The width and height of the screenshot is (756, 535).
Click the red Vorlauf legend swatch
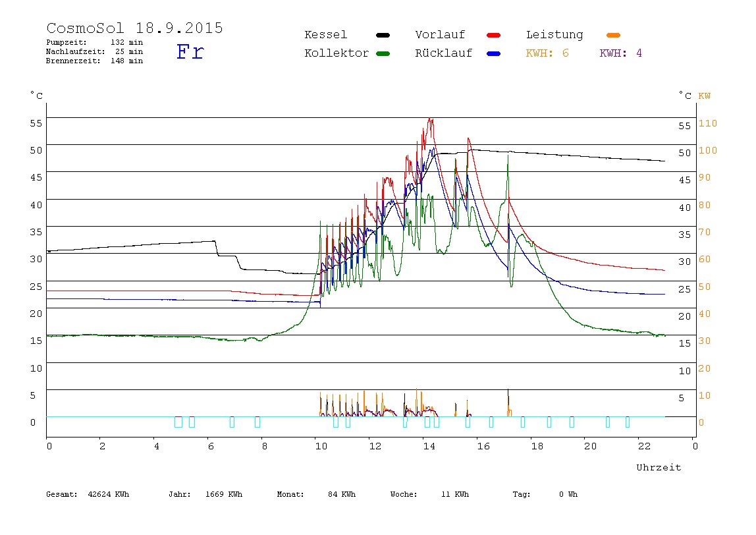tap(494, 35)
